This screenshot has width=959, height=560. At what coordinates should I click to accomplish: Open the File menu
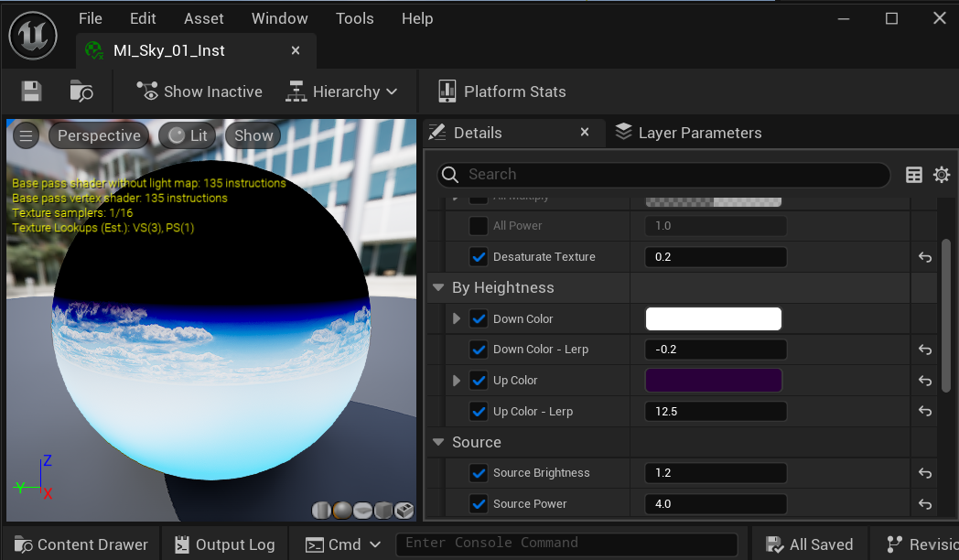tap(91, 18)
